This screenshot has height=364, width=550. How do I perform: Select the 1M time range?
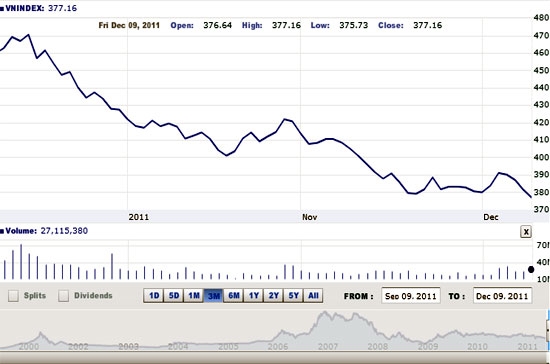pos(194,296)
